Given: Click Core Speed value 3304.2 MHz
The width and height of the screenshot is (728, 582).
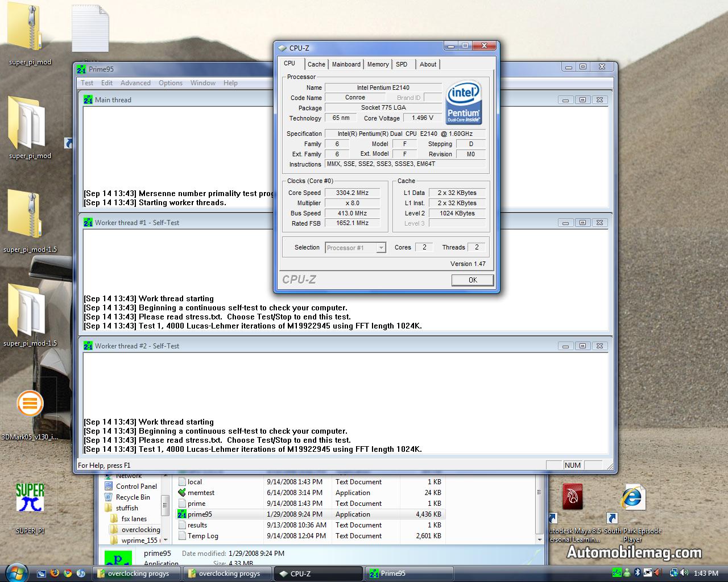Looking at the screenshot, I should (x=352, y=193).
